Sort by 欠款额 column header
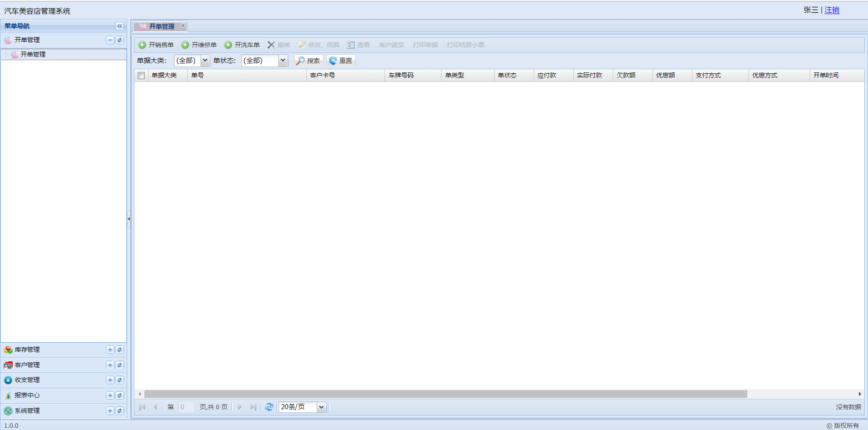The width and height of the screenshot is (868, 430). [633, 76]
